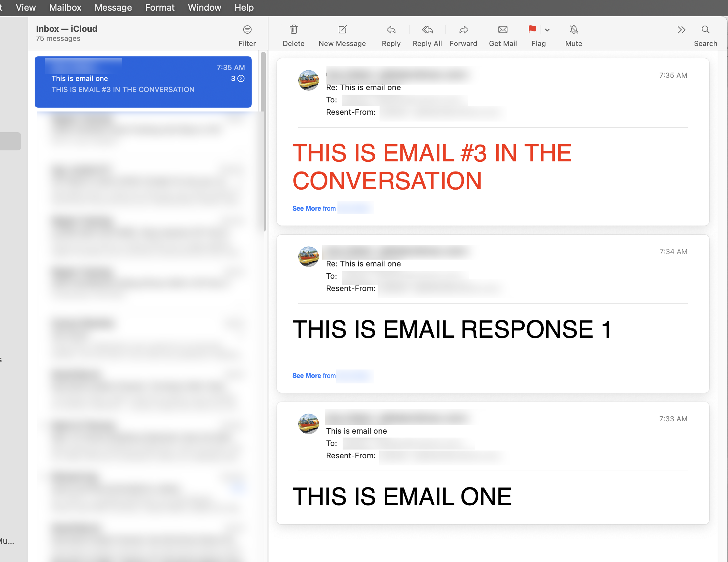Screen dimensions: 728x562
Task: Click the Reply arrow icon
Action: coord(391,30)
